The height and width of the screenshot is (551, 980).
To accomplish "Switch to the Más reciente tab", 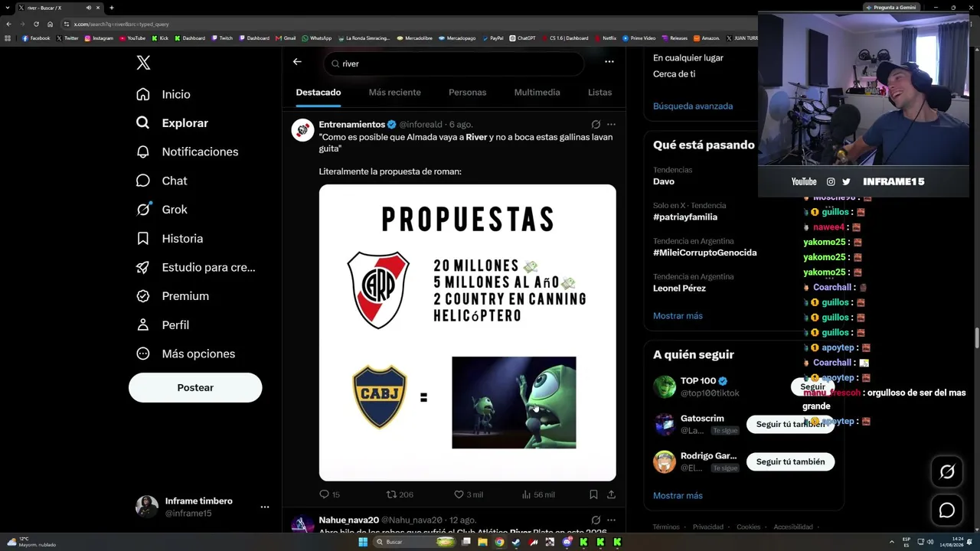I will pyautogui.click(x=394, y=93).
